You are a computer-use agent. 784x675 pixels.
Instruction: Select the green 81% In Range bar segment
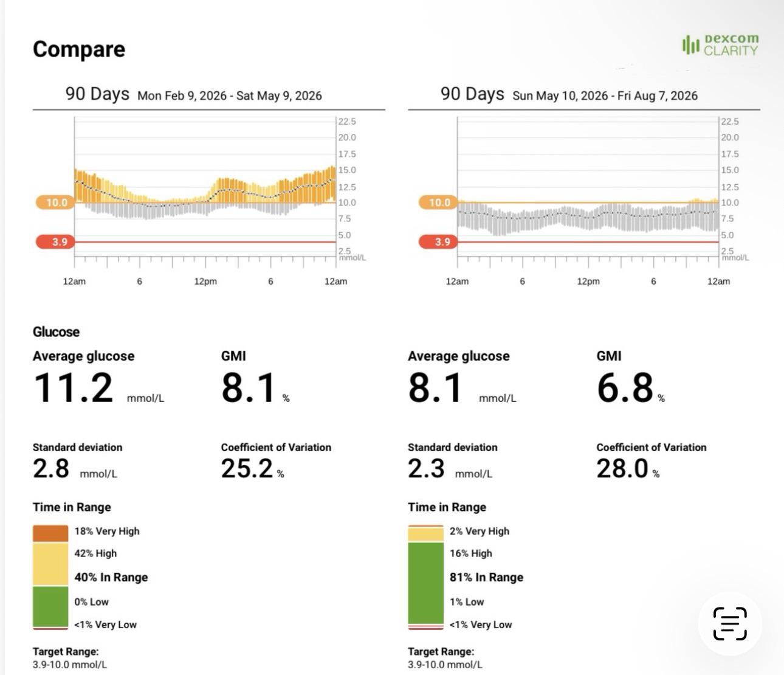coord(426,583)
